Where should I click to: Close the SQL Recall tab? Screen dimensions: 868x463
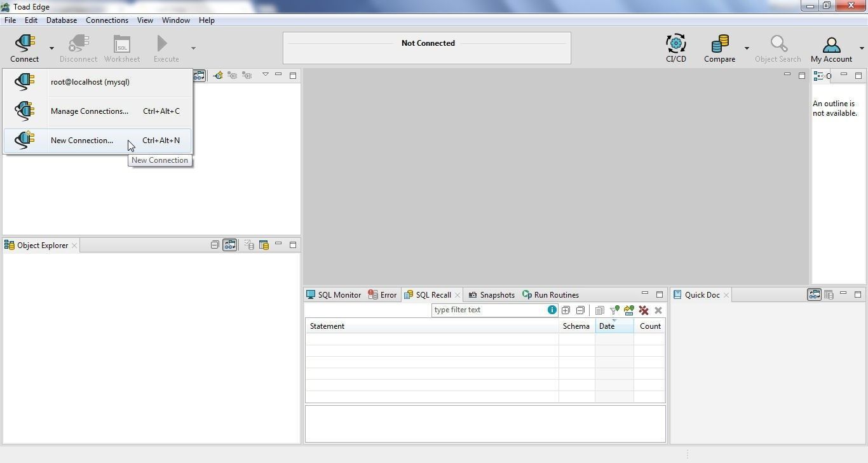457,295
